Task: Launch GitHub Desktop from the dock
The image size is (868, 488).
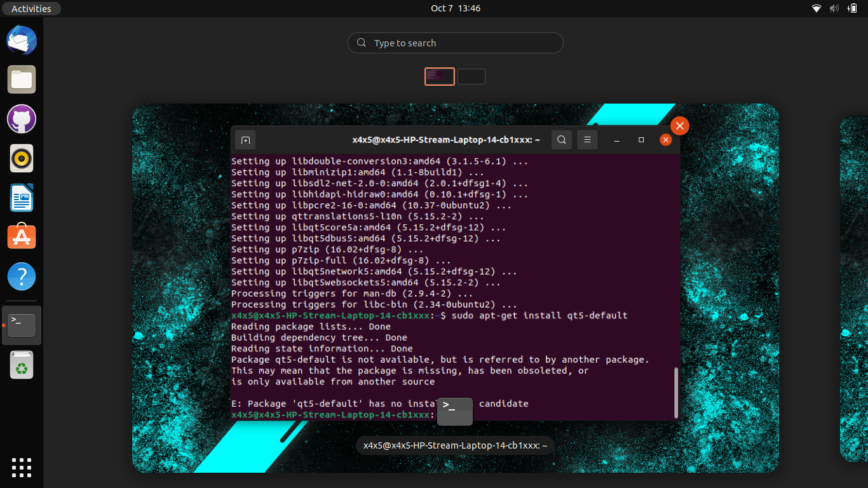Action: (21, 119)
